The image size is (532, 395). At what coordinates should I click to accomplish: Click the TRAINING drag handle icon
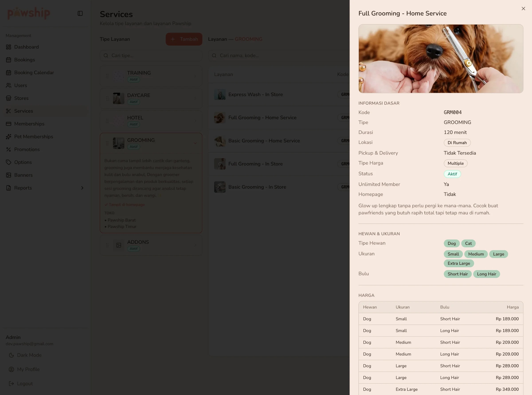pos(107,76)
